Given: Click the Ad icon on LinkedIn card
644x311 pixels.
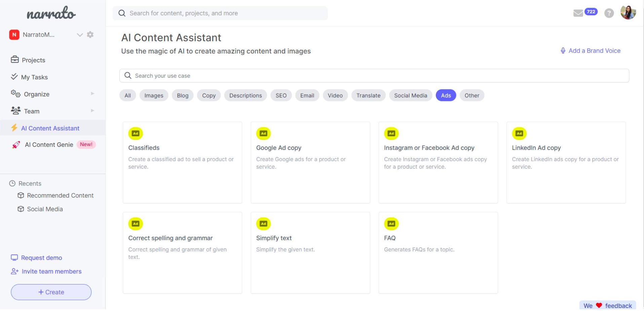Looking at the screenshot, I should (519, 134).
